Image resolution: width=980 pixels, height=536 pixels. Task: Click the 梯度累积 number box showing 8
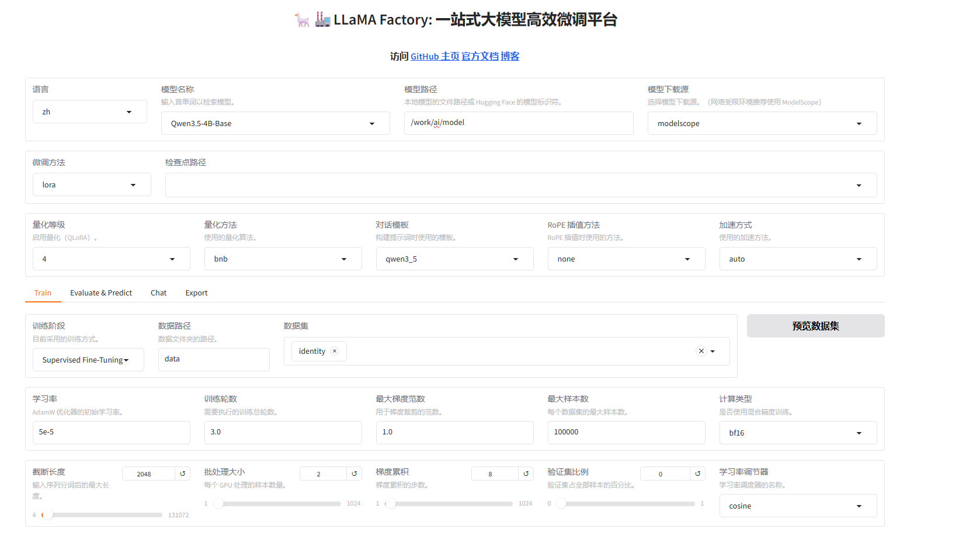tap(495, 474)
